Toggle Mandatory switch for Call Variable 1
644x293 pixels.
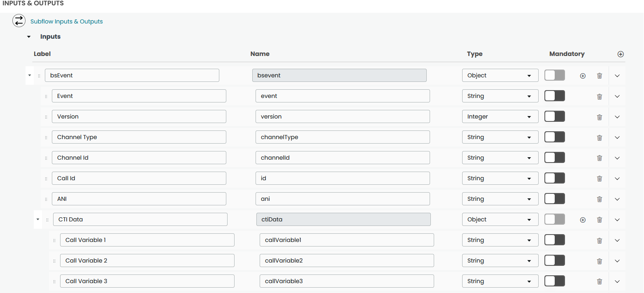click(x=554, y=240)
